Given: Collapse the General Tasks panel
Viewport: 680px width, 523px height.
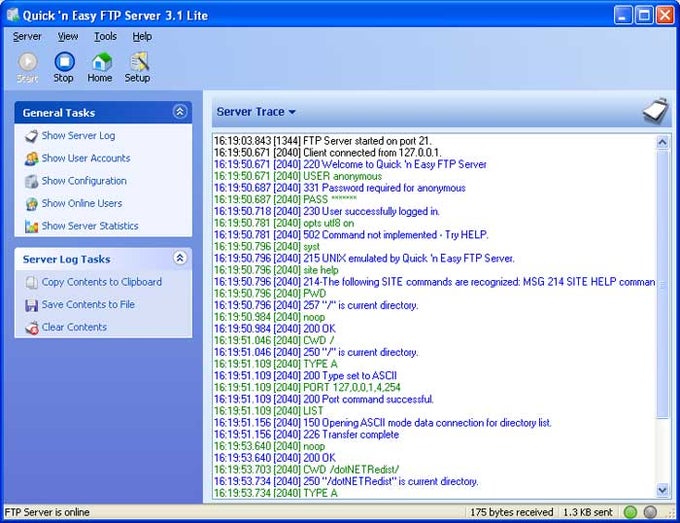Looking at the screenshot, I should (180, 112).
